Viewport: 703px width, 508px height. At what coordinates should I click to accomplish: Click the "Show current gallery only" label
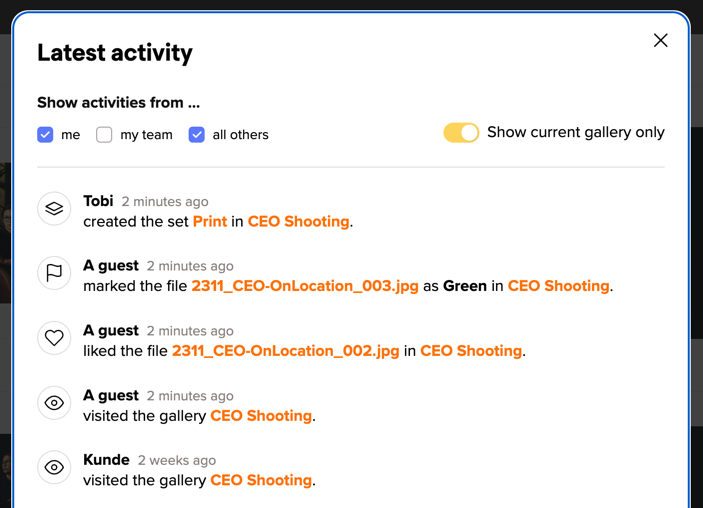click(x=575, y=133)
